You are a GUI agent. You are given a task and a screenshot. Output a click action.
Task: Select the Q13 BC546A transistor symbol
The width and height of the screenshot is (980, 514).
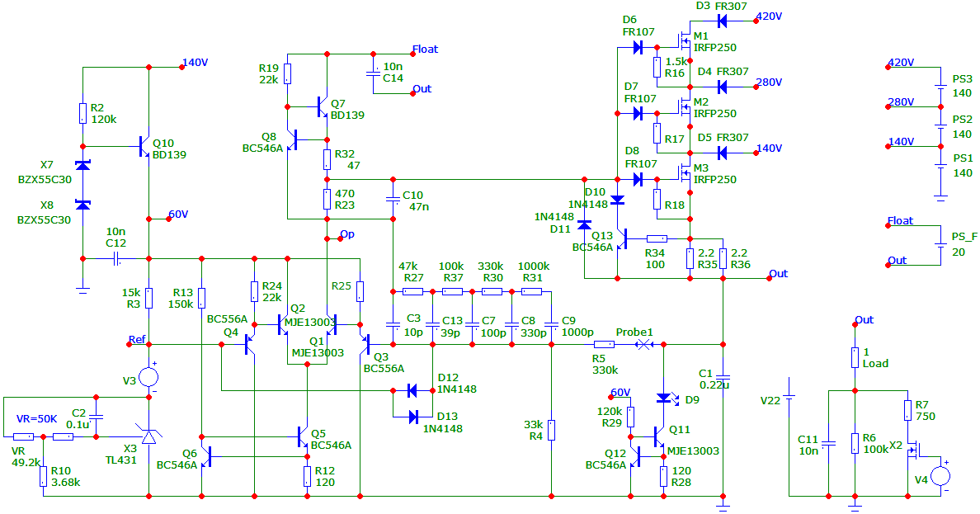coord(623,238)
